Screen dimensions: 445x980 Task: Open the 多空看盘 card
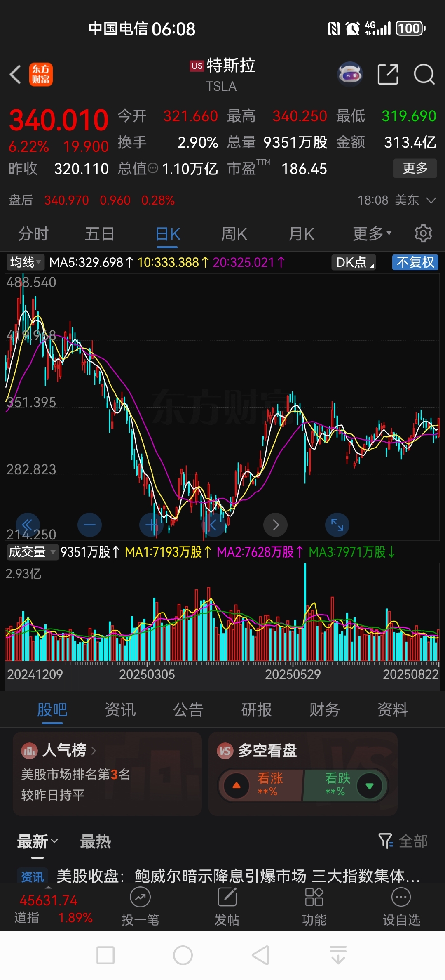tap(303, 773)
